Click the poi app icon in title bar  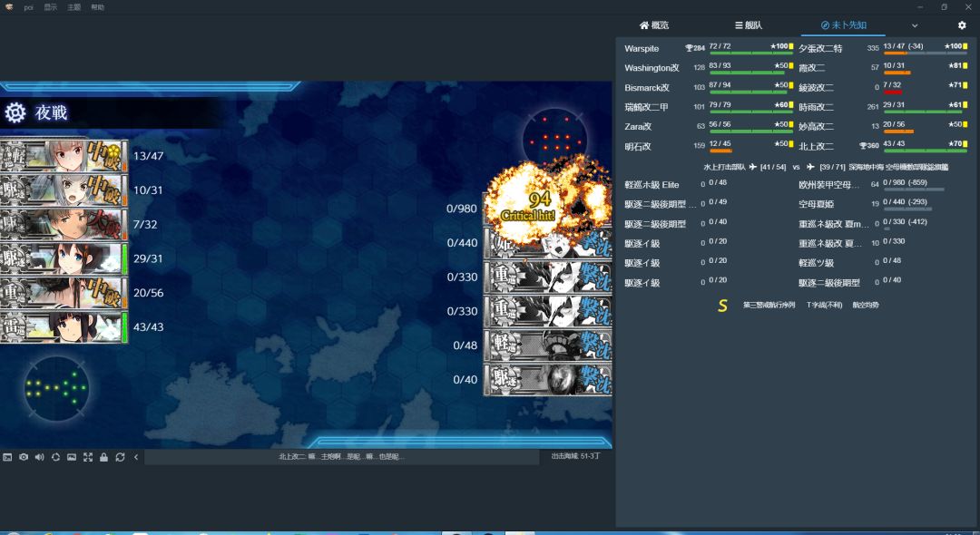point(9,7)
